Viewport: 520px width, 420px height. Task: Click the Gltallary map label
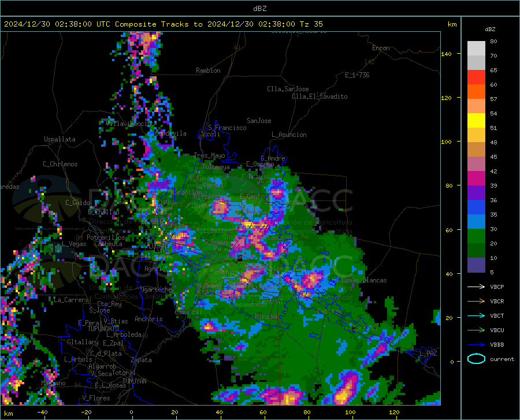[x=83, y=342]
